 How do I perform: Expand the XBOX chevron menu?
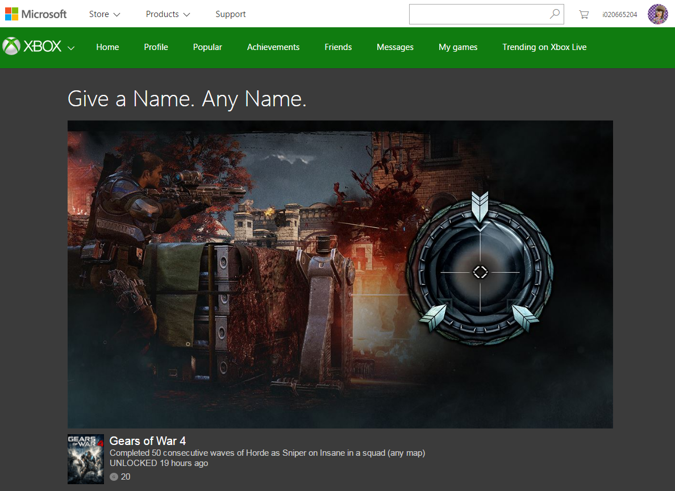[x=71, y=48]
